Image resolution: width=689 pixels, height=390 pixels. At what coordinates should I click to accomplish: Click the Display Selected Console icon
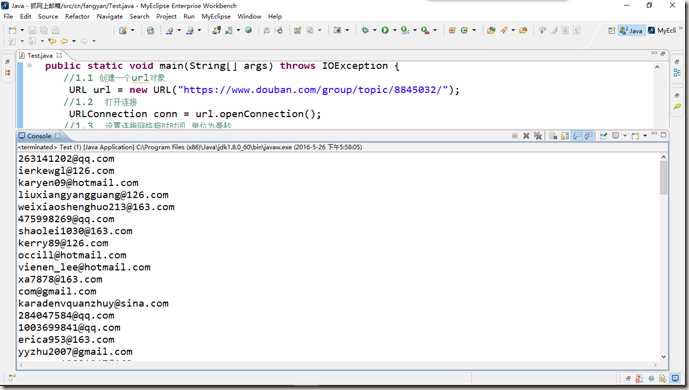pos(616,136)
